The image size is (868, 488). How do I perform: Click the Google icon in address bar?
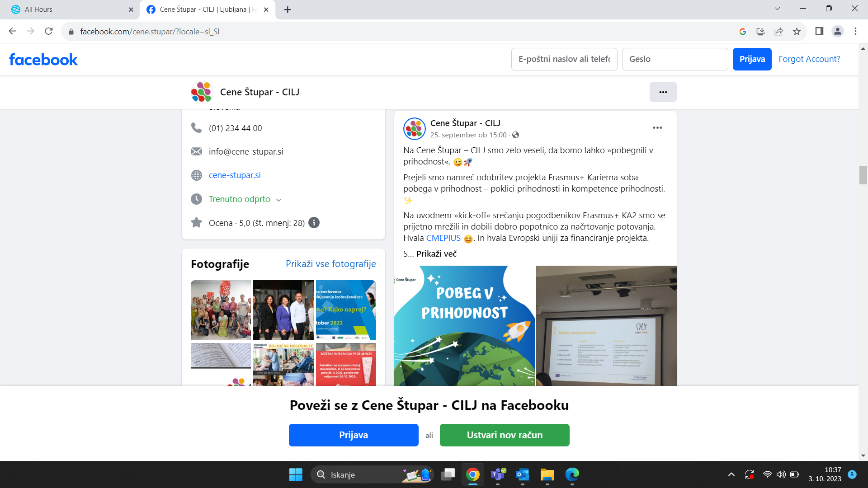tap(742, 32)
